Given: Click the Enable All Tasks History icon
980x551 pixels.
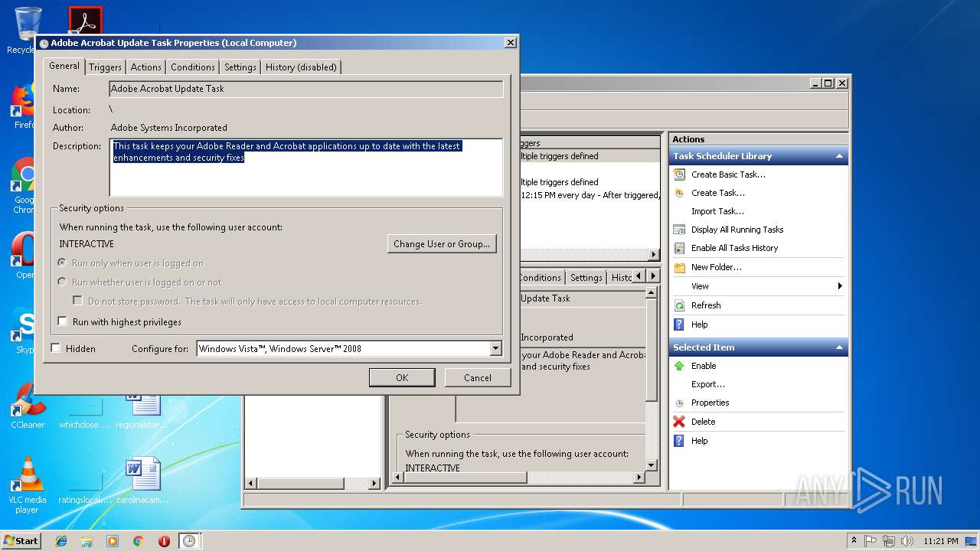Looking at the screenshot, I should [x=678, y=248].
